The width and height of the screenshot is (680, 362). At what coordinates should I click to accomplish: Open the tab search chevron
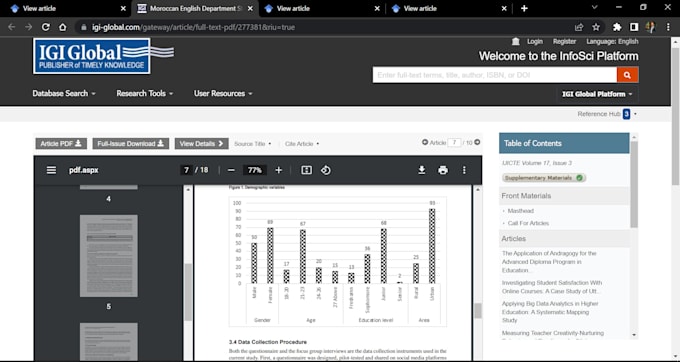(x=595, y=7)
